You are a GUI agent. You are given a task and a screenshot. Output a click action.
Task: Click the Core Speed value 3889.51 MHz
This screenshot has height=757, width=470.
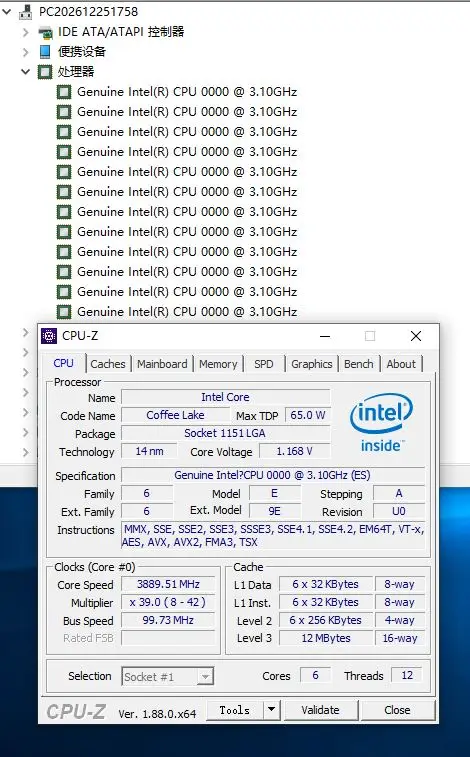click(x=168, y=584)
